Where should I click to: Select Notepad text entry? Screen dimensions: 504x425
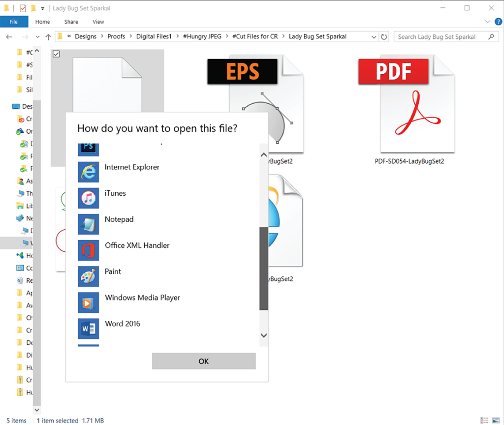coord(119,219)
